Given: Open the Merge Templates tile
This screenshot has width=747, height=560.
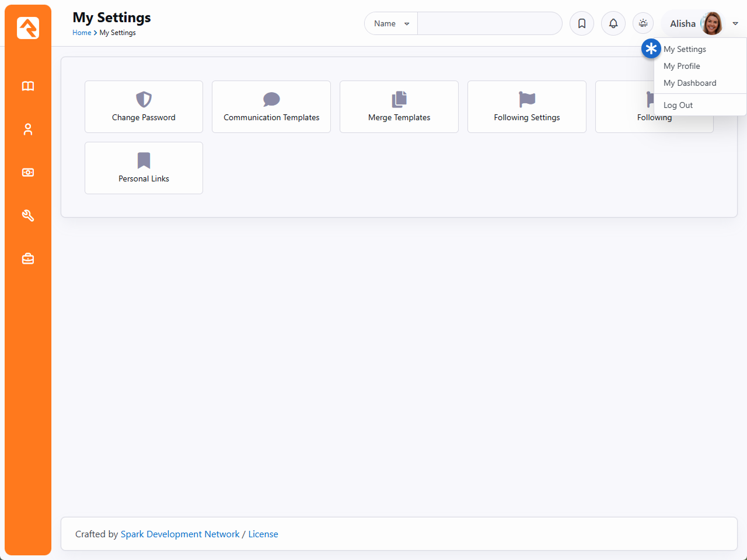Looking at the screenshot, I should pos(399,107).
